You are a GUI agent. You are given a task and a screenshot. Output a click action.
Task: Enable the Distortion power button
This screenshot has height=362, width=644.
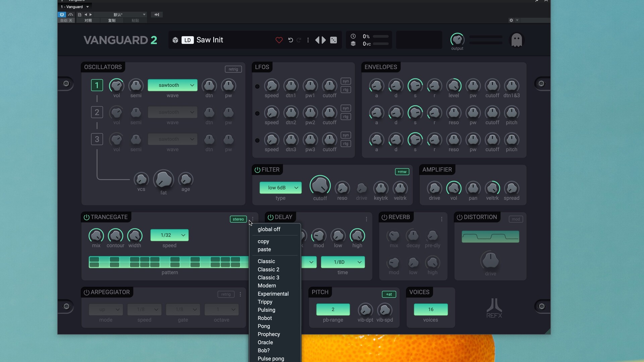460,217
